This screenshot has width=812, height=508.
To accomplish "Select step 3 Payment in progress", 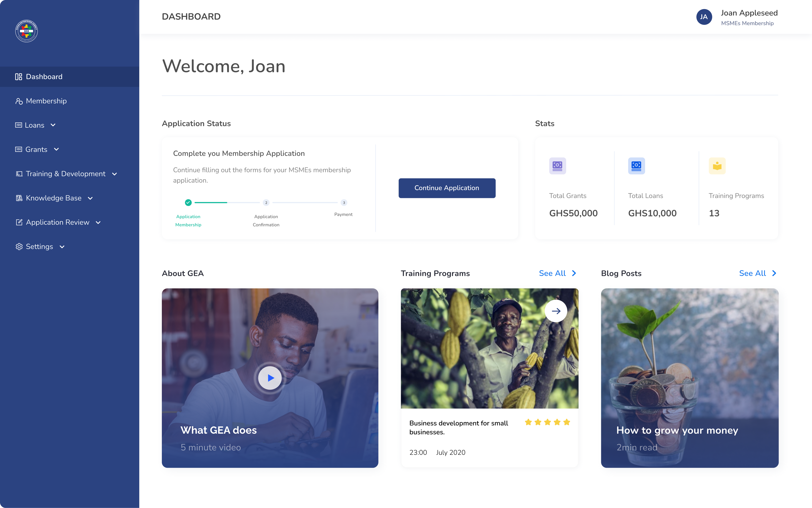I will point(344,203).
